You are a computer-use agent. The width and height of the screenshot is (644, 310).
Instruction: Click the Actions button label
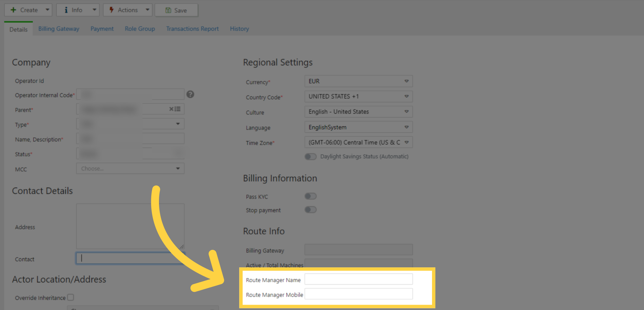pyautogui.click(x=128, y=10)
